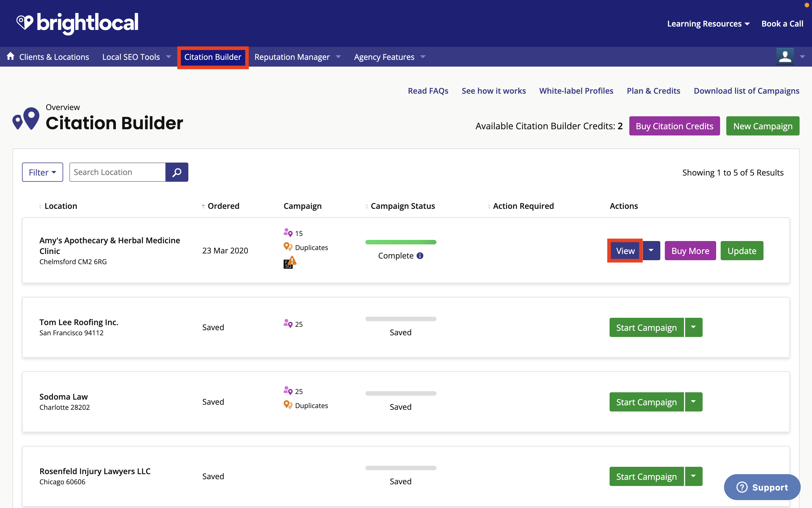Click the Foursquare warning icon in Amy's row
Image resolution: width=812 pixels, height=508 pixels.
290,262
